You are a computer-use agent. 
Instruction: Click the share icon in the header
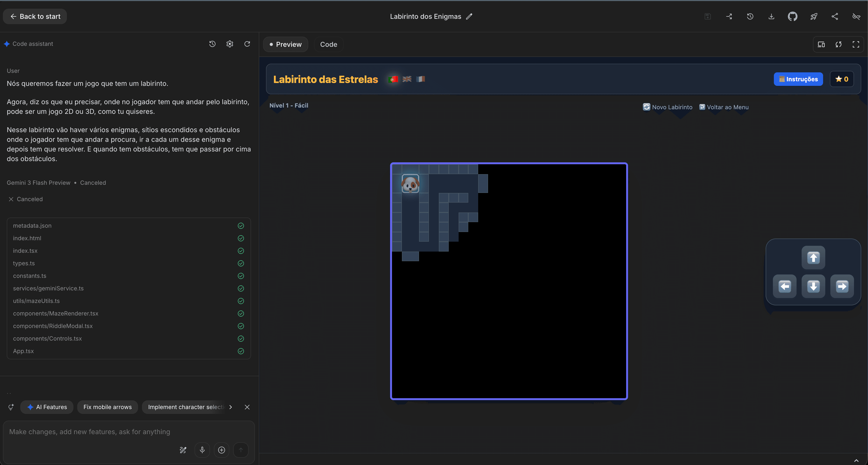[x=835, y=16]
